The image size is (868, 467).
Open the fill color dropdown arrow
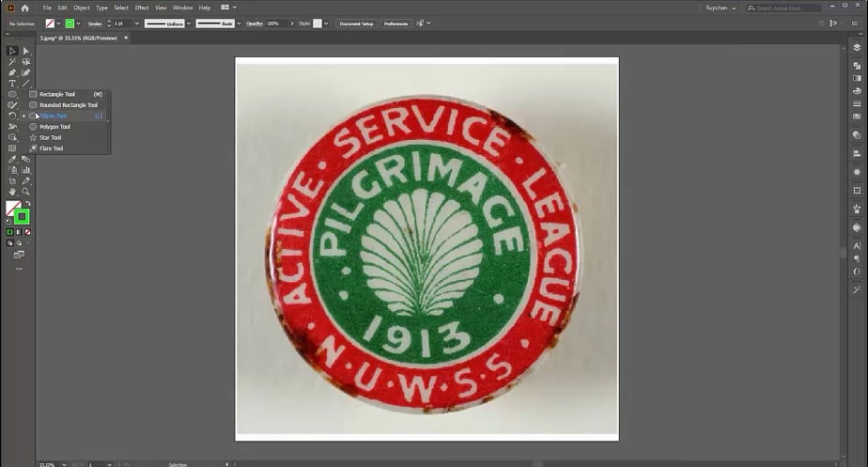58,23
